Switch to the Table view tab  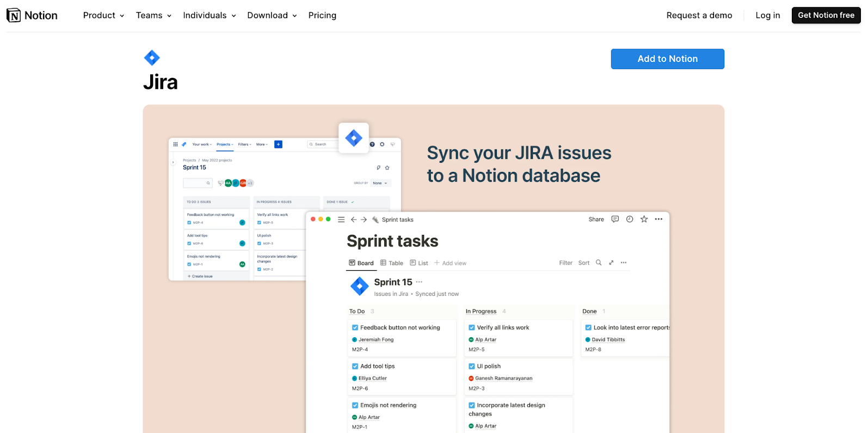(x=392, y=263)
